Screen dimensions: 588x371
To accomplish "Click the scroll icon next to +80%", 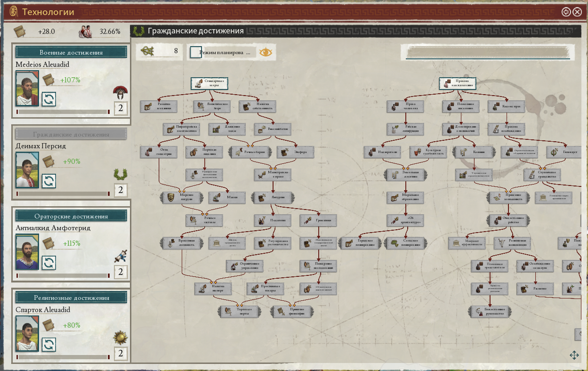I will (48, 325).
